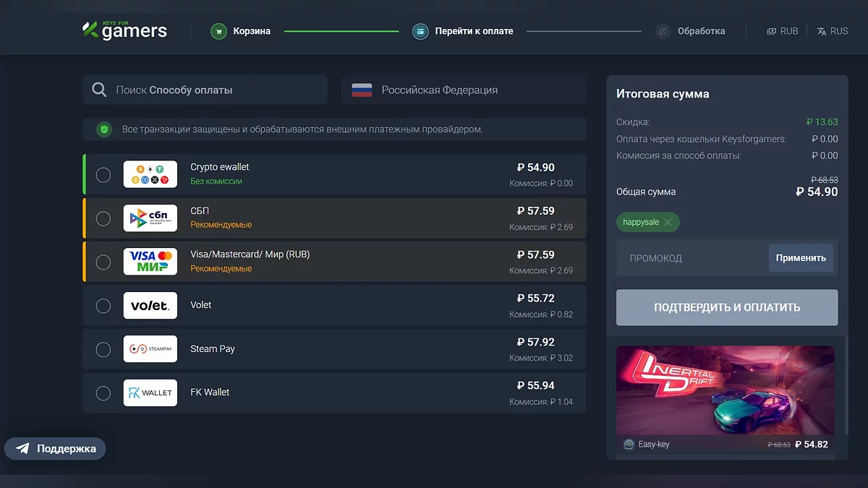Open the RUB currency selector
The width and height of the screenshot is (868, 488).
click(783, 31)
